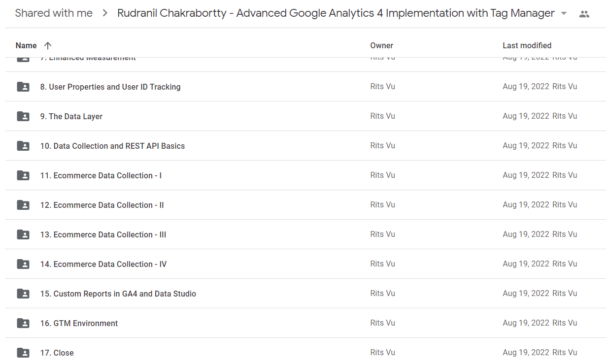The height and width of the screenshot is (364, 606).
Task: Expand the breadcrumb chevron after Shared with me
Action: point(105,13)
